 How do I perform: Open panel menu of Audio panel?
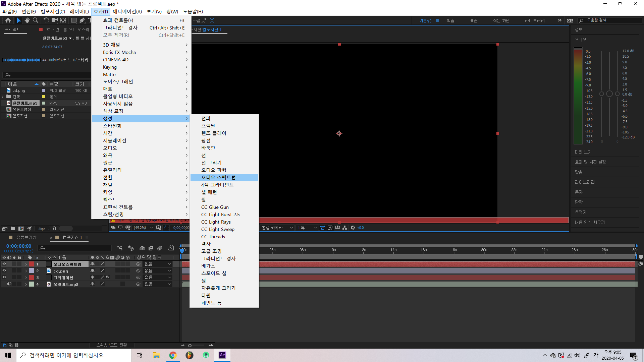[635, 40]
